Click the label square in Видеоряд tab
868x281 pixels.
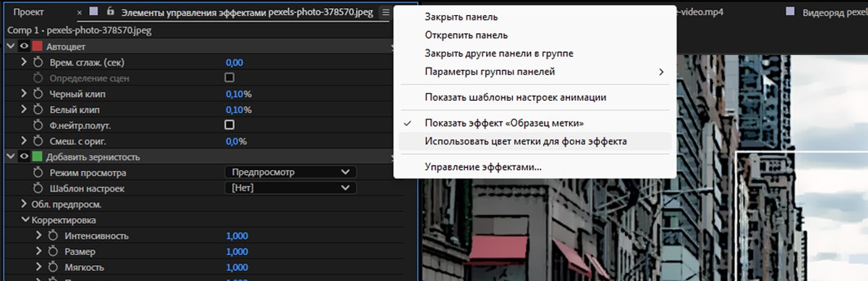click(789, 12)
